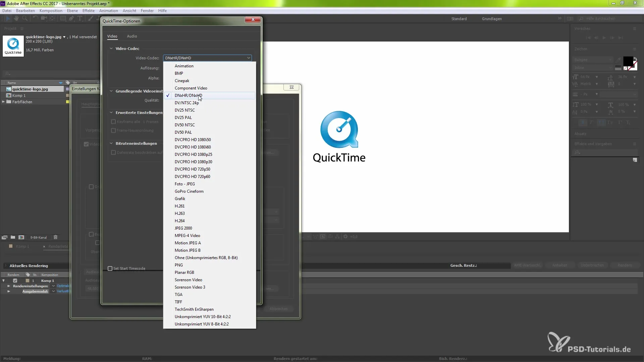Close the Renderliste tab
644x362 pixels.
44,246
